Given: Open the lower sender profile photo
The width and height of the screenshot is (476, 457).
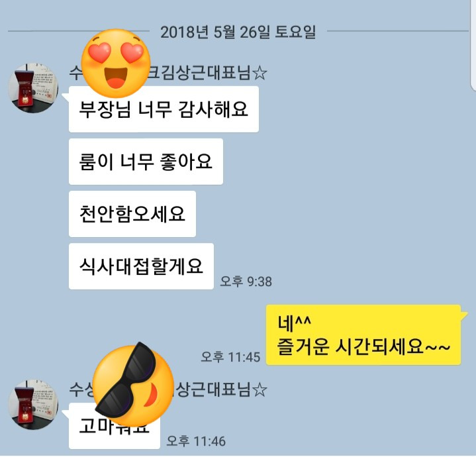Looking at the screenshot, I should 33,405.
